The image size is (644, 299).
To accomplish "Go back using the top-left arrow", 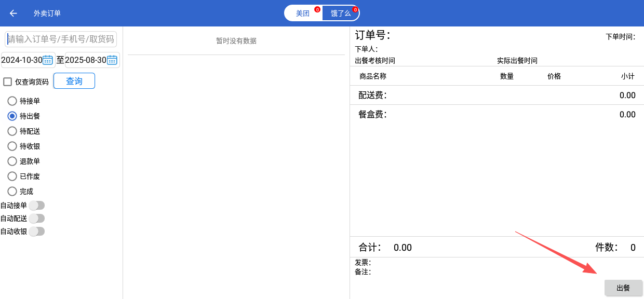I will point(14,13).
